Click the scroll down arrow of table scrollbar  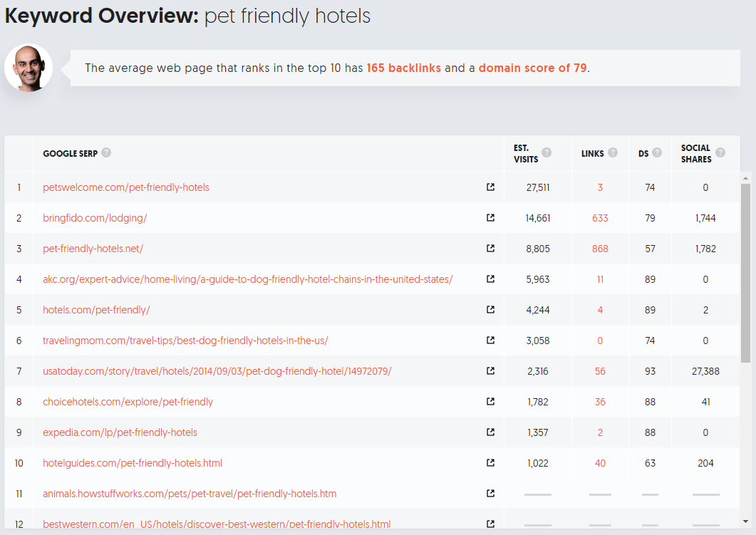tap(745, 521)
